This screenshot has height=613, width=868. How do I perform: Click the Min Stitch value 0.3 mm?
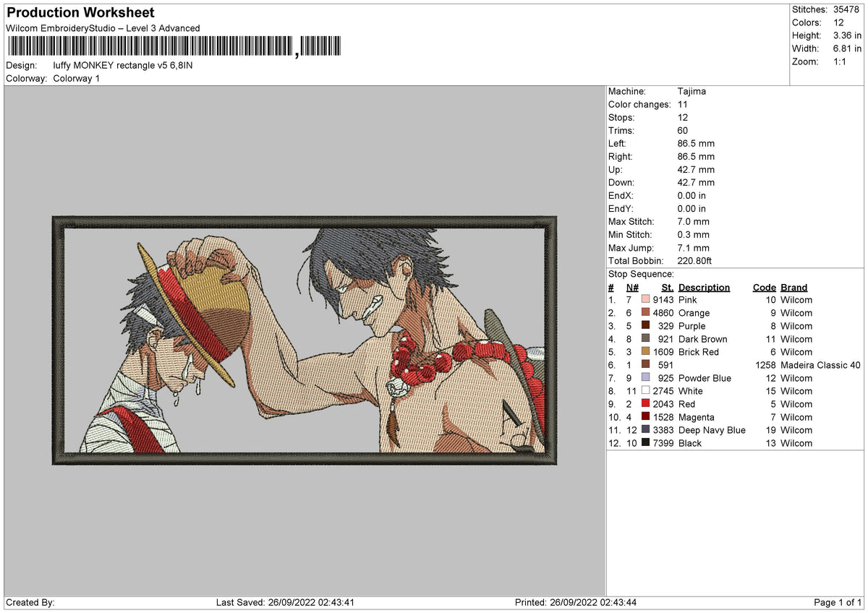(x=694, y=235)
